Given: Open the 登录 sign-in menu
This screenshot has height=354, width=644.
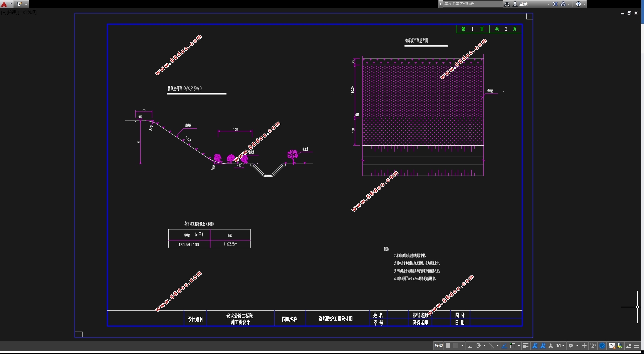Looking at the screenshot, I should [x=523, y=4].
